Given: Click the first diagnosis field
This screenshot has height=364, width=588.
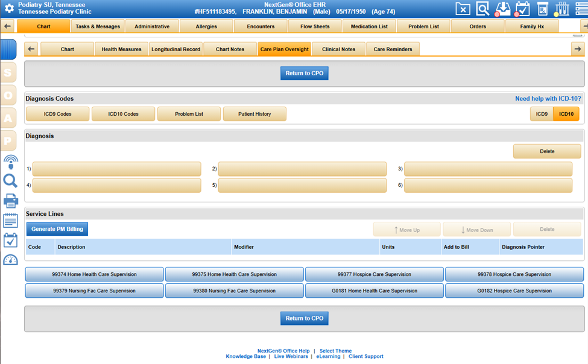Looking at the screenshot, I should pos(116,169).
